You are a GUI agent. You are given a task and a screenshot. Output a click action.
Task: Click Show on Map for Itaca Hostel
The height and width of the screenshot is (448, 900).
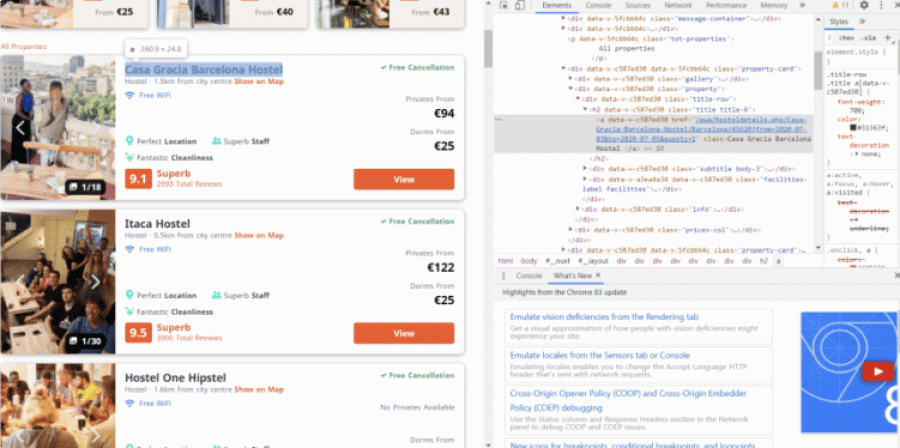tap(259, 235)
